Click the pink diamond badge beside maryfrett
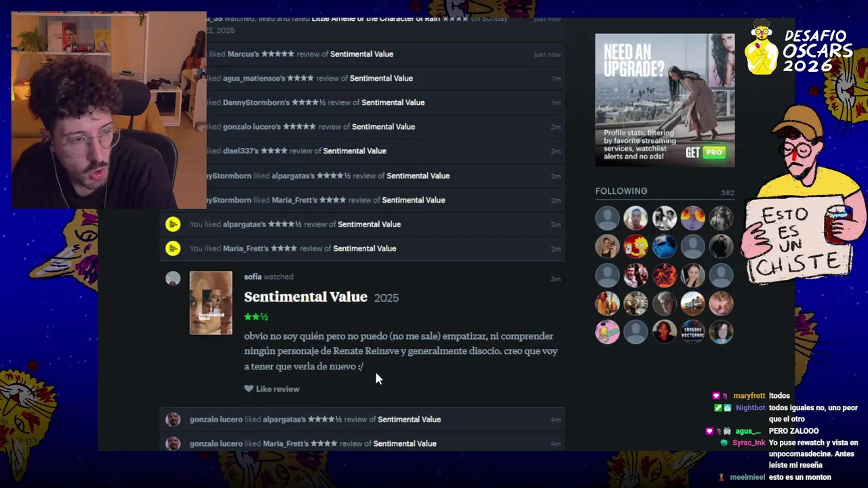 pyautogui.click(x=716, y=396)
